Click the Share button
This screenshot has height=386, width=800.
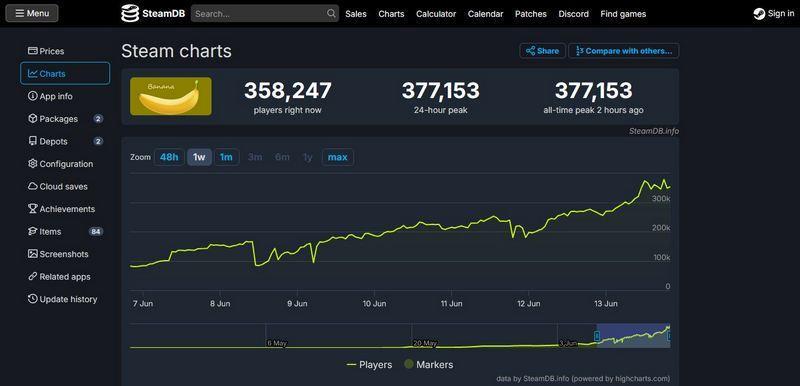(542, 51)
